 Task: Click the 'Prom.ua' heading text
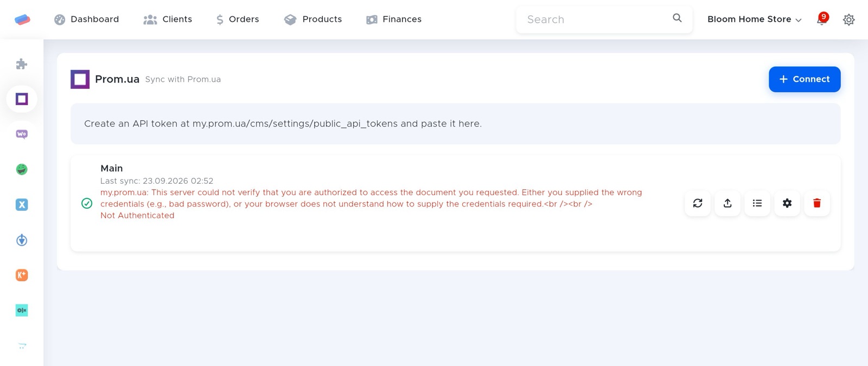click(x=117, y=79)
